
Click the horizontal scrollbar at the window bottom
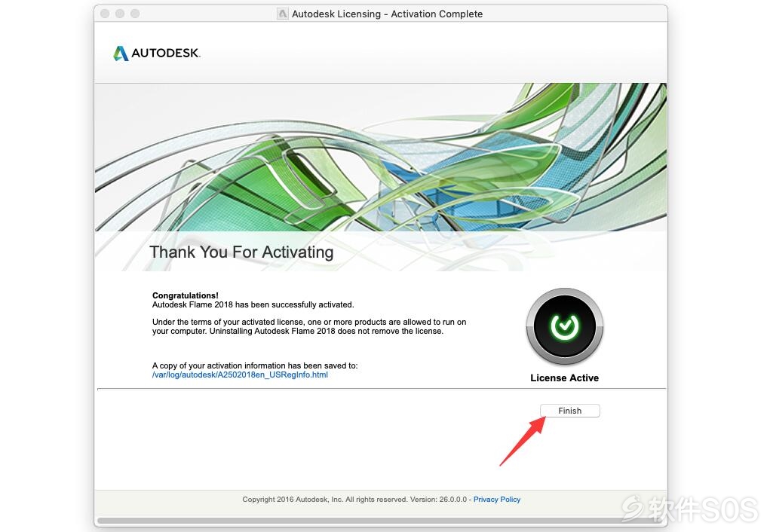point(381,520)
